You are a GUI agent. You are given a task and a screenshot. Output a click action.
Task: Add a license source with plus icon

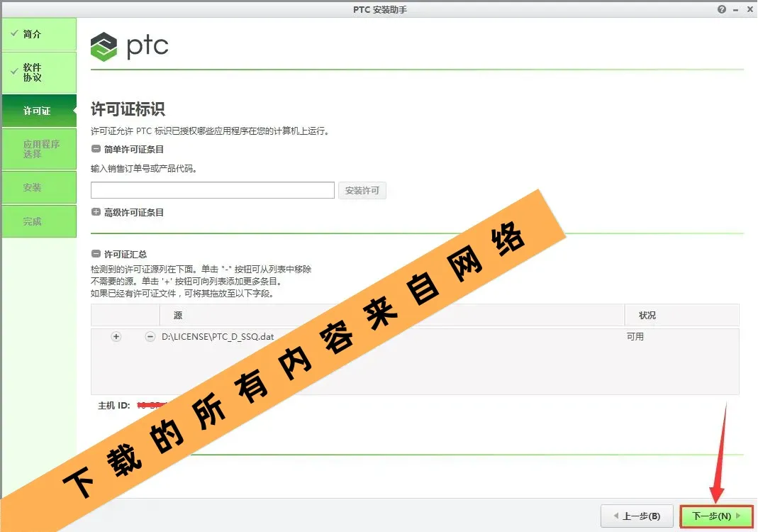pos(116,337)
